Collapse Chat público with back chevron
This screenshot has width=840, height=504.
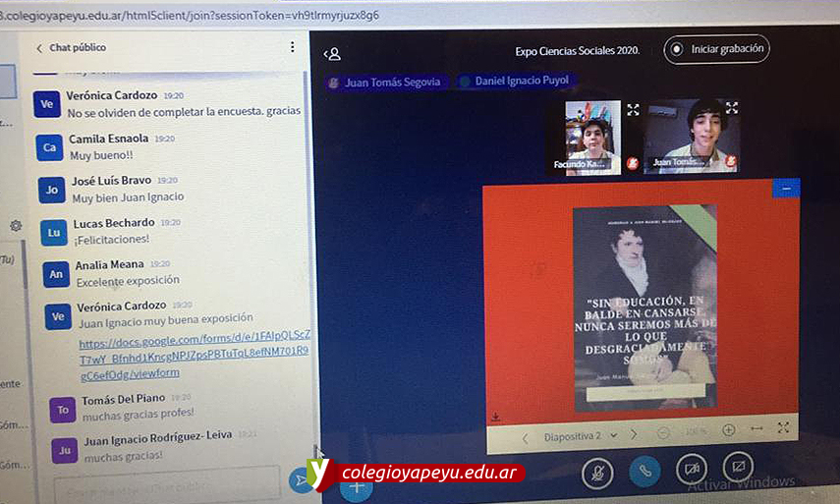pyautogui.click(x=39, y=48)
